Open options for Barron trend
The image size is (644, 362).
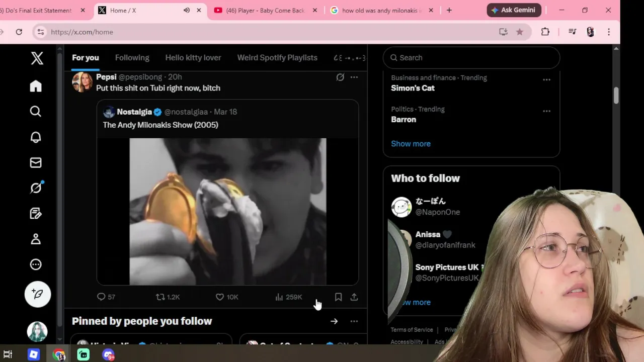[x=546, y=111]
